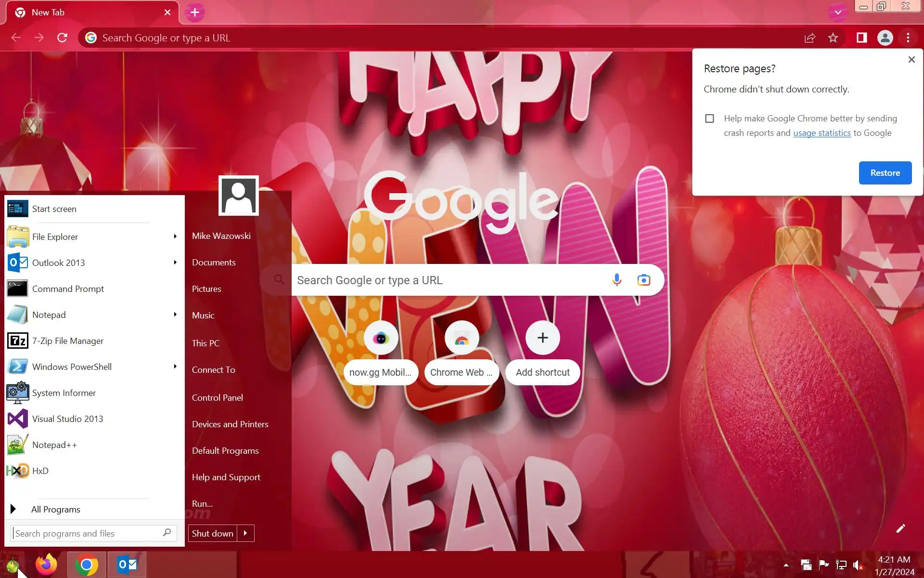
Task: Open Chrome side panel icon
Action: pos(861,38)
